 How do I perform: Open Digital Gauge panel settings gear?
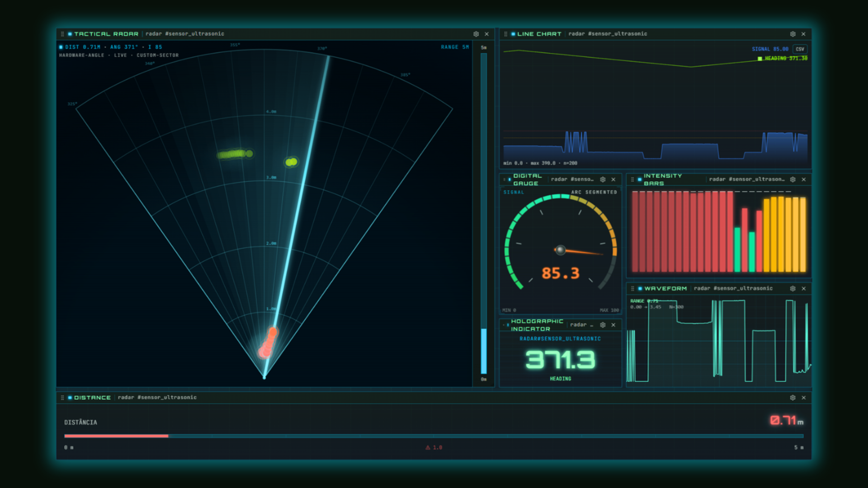coord(603,179)
